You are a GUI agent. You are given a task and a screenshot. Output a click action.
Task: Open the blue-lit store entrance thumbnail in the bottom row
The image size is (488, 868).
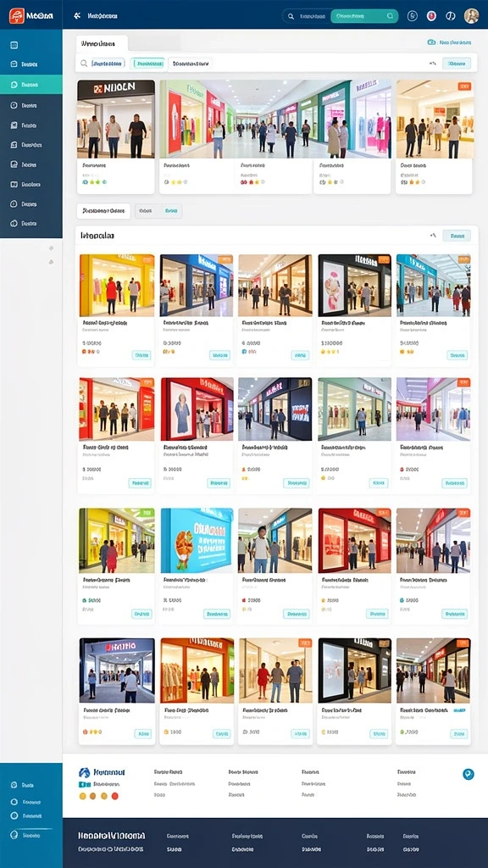(x=117, y=670)
